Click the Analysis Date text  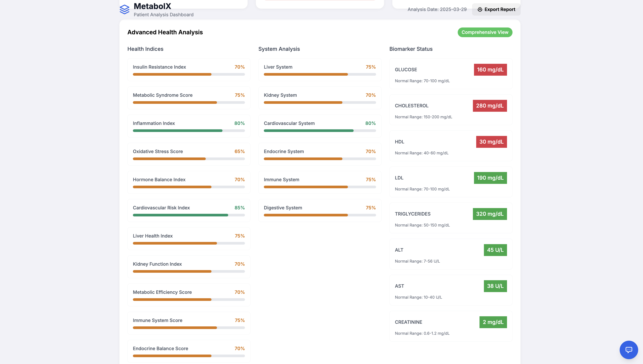437,9
